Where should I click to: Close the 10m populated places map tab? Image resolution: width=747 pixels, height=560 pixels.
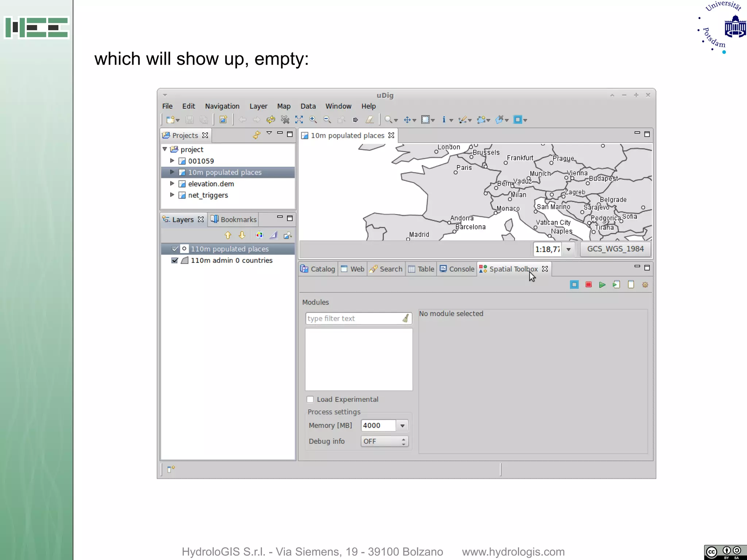pos(391,135)
